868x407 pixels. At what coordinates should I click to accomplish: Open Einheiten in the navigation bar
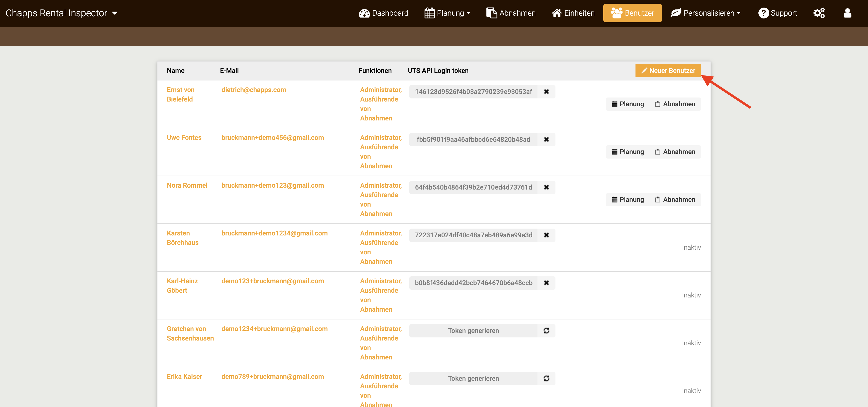click(x=573, y=13)
